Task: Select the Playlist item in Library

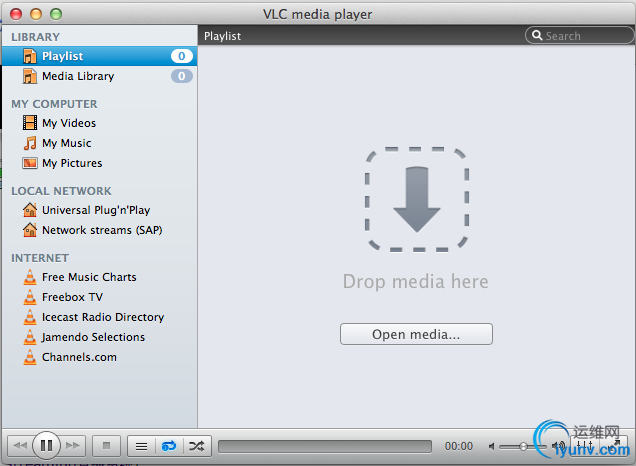Action: tap(99, 56)
